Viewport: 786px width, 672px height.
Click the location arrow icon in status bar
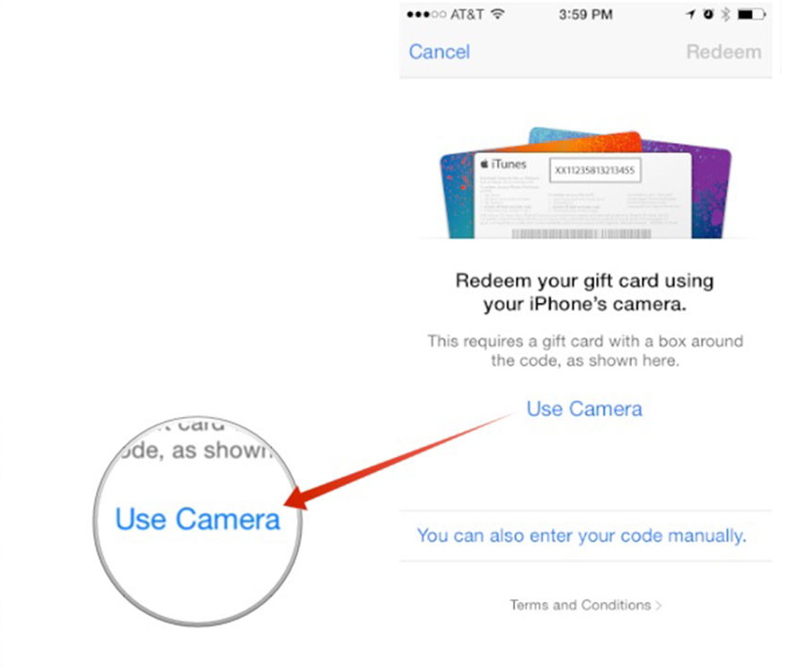point(691,15)
